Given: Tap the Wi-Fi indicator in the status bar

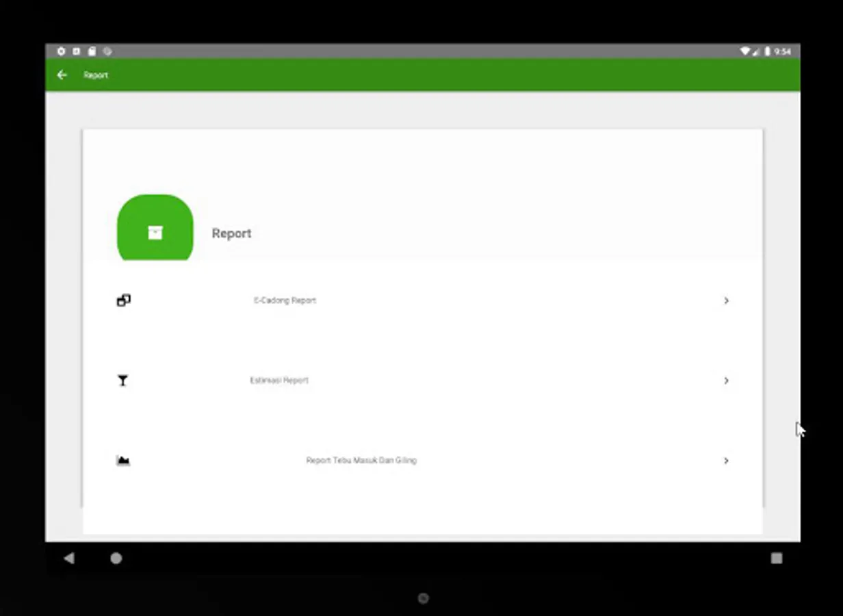Looking at the screenshot, I should click(744, 51).
